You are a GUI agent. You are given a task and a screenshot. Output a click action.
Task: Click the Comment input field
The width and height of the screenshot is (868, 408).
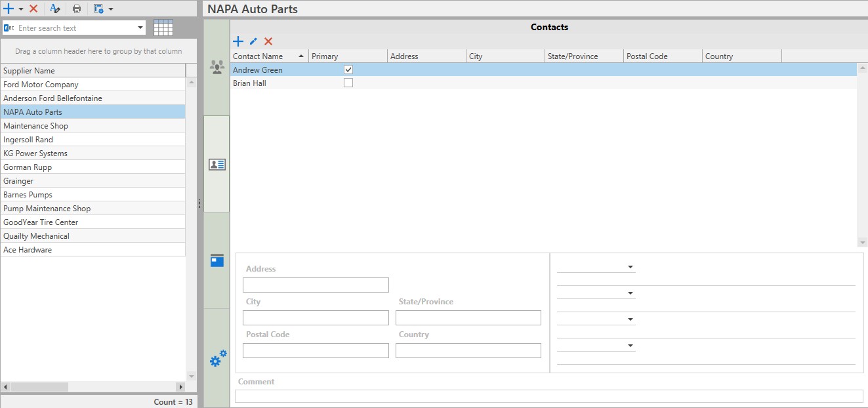click(549, 396)
